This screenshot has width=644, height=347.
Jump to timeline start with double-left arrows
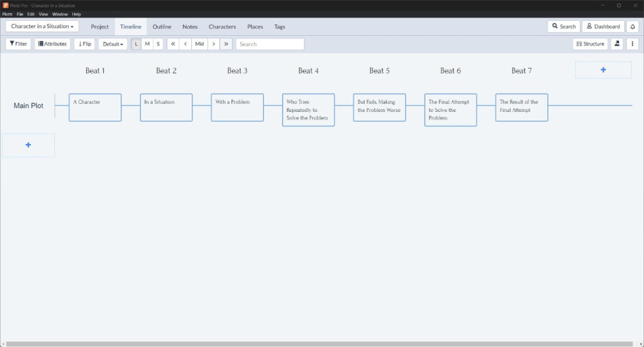point(173,44)
